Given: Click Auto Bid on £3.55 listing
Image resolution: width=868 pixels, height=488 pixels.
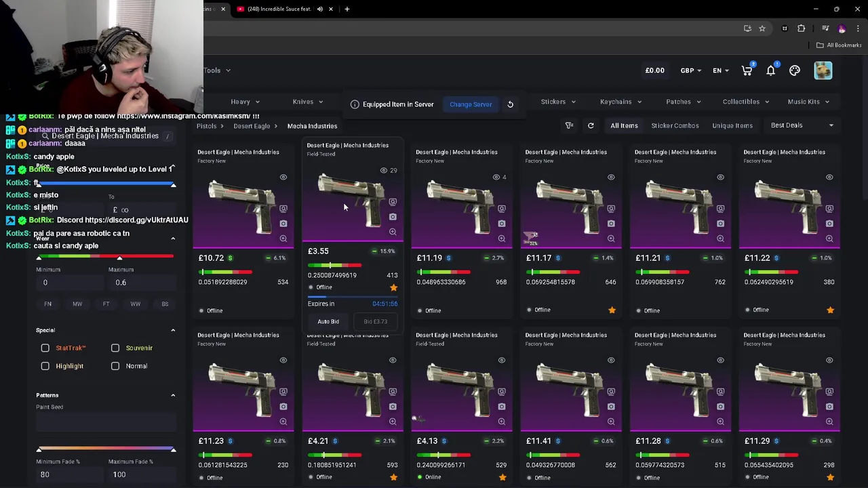Looking at the screenshot, I should [328, 321].
